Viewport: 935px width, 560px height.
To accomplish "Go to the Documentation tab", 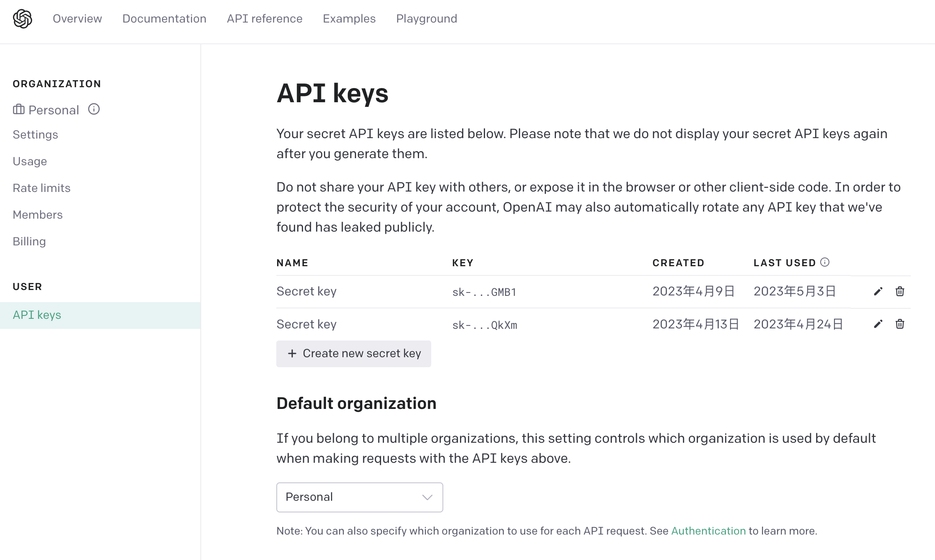I will click(164, 19).
